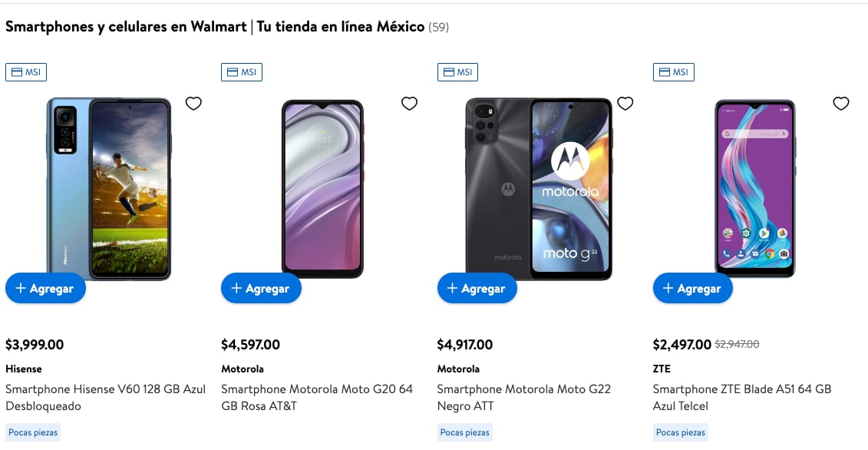This screenshot has width=868, height=450.
Task: Click MSI card badge above Hisense phone
Action: (x=26, y=72)
